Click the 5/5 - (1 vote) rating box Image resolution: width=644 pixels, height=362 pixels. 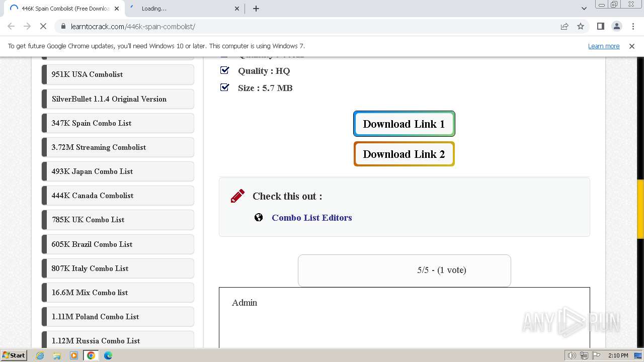click(x=405, y=270)
